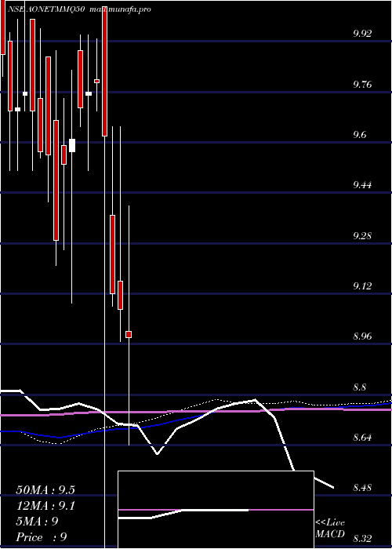This screenshot has width=392, height=549.
Task: Click the MACD inset chart box
Action: click(x=216, y=510)
